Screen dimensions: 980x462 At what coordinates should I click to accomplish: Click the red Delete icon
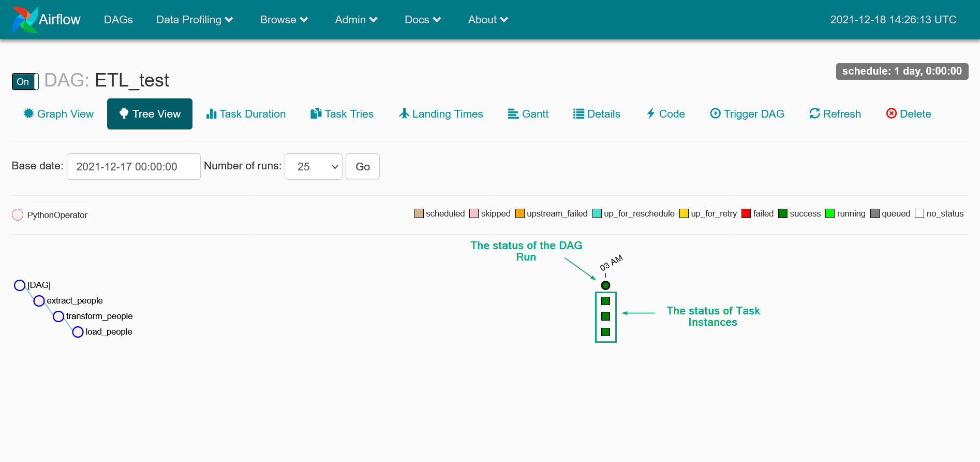click(x=891, y=113)
